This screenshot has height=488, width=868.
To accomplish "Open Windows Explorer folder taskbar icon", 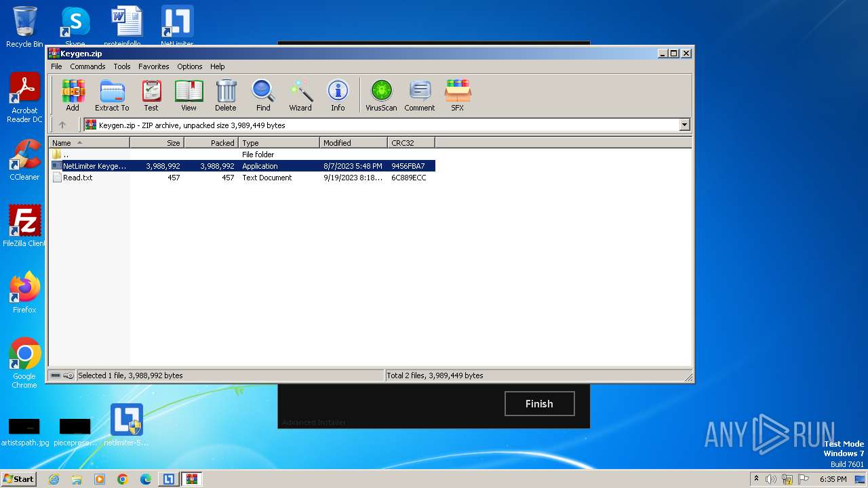I will click(77, 479).
